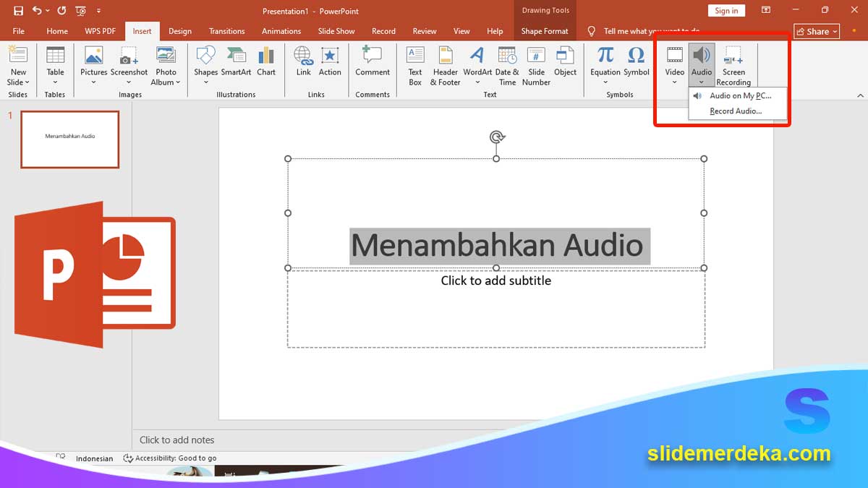
Task: Click the Click to add notes area
Action: click(176, 440)
